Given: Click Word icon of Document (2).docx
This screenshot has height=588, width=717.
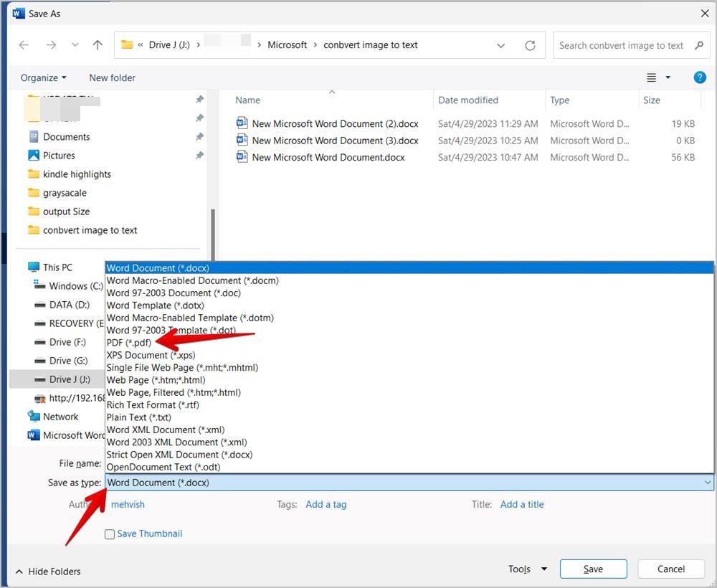Looking at the screenshot, I should click(242, 123).
